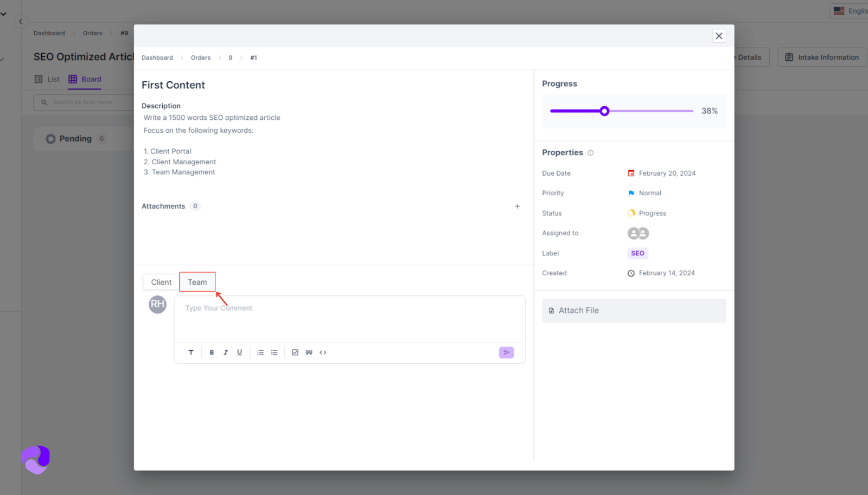Screen dimensions: 868x495
Task: Click the underline formatting icon
Action: click(239, 352)
